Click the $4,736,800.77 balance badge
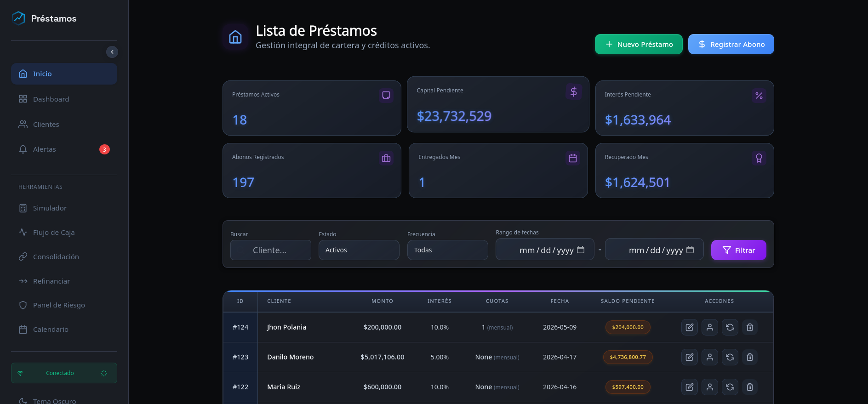This screenshot has width=868, height=404. pos(628,357)
